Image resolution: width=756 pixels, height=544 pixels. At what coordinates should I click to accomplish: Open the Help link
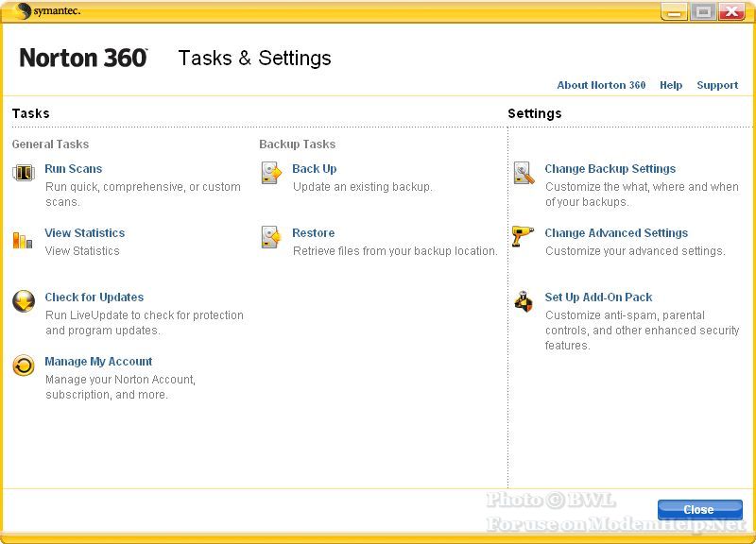(671, 85)
